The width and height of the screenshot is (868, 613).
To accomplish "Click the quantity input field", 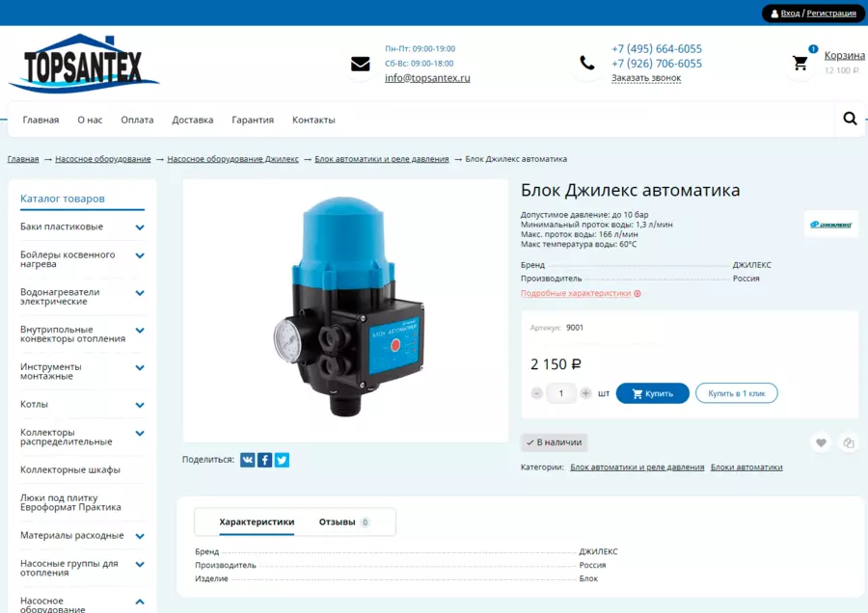I will pyautogui.click(x=560, y=393).
